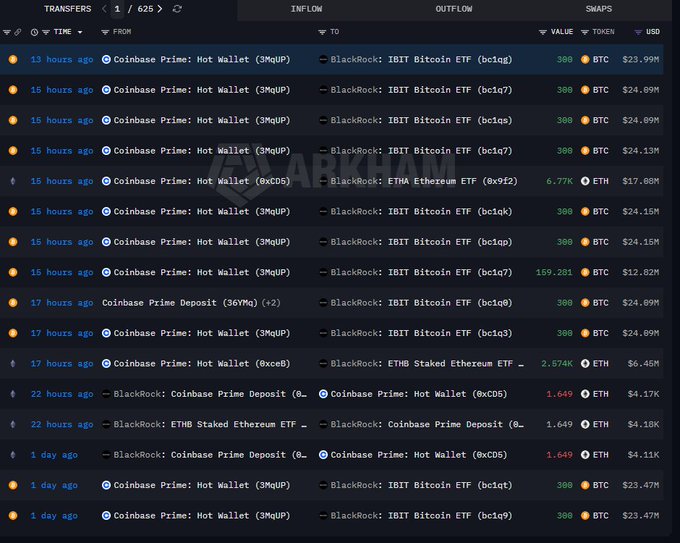The width and height of the screenshot is (680, 543).
Task: Go to next transfers page arrow
Action: [x=160, y=9]
